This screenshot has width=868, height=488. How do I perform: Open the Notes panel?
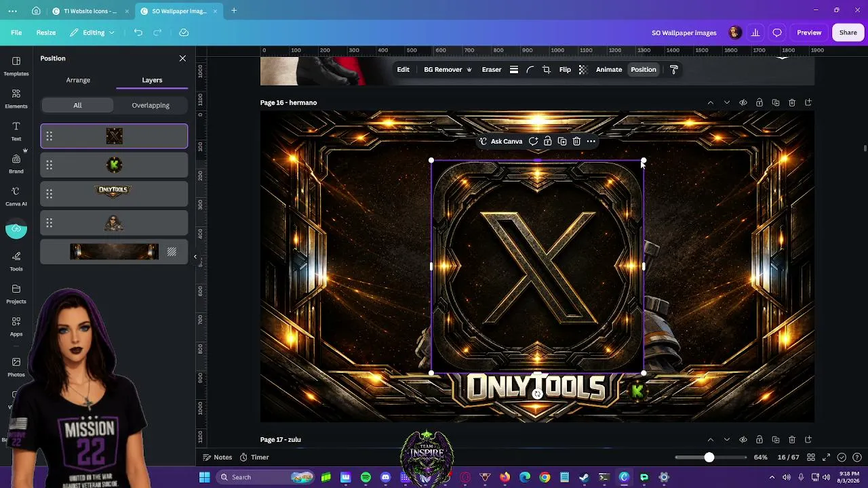tap(217, 457)
